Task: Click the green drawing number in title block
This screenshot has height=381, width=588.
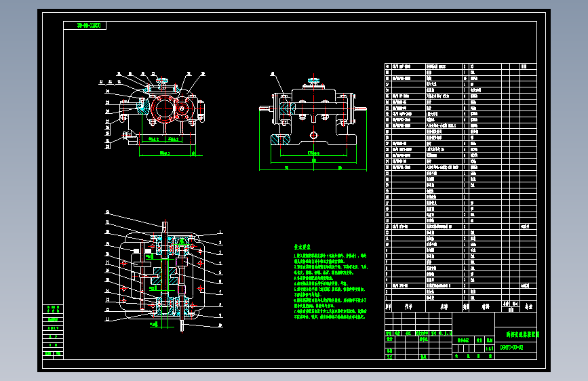Action: (x=512, y=347)
